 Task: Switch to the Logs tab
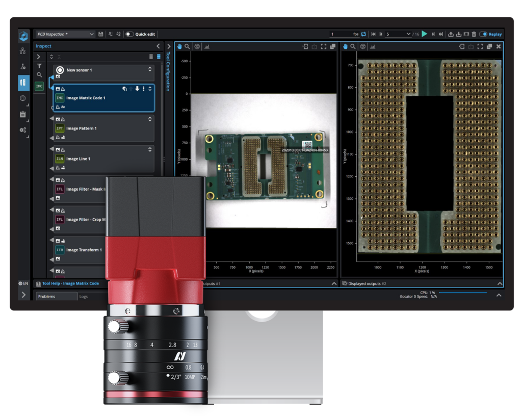(x=84, y=296)
